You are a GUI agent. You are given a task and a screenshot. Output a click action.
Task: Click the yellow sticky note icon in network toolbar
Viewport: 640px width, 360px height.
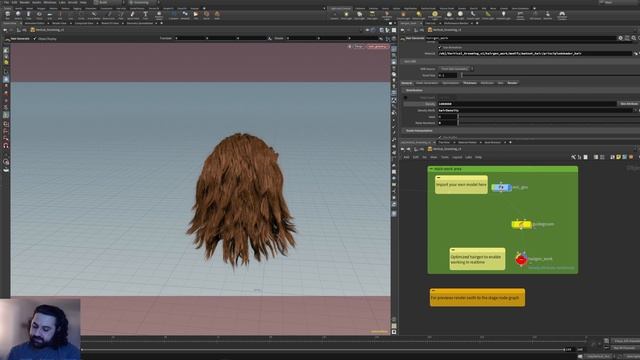618,157
